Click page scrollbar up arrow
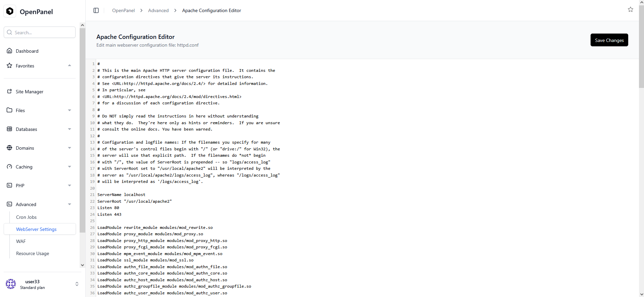This screenshot has width=644, height=297. pyautogui.click(x=641, y=2)
